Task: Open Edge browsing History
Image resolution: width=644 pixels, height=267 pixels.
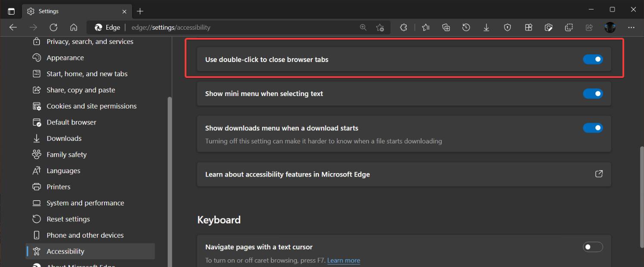Action: [466, 27]
